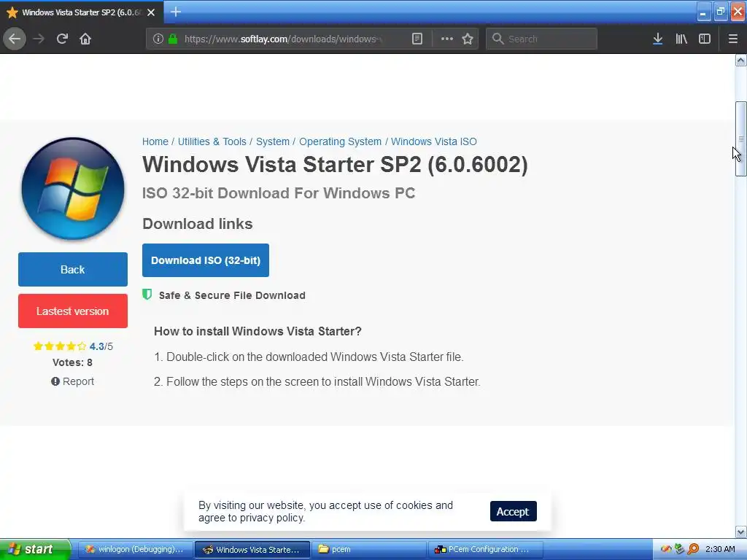Image resolution: width=747 pixels, height=560 pixels.
Task: Restore down the Firefox window
Action: click(720, 12)
